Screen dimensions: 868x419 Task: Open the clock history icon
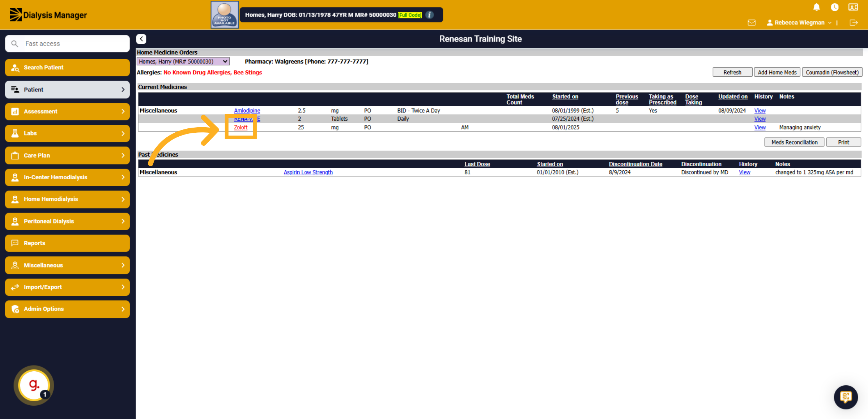coord(835,7)
